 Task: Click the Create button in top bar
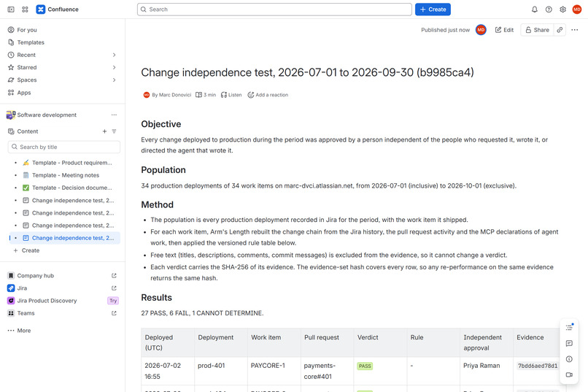[x=433, y=9]
